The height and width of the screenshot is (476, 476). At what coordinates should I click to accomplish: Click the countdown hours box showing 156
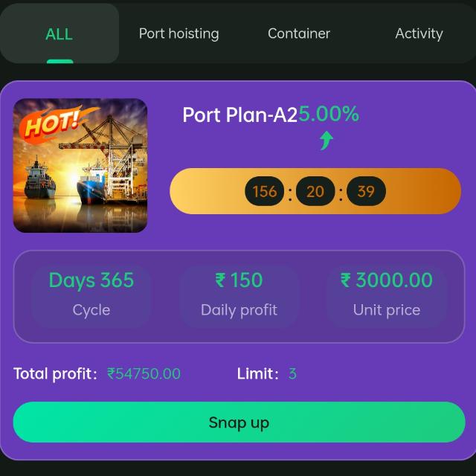pyautogui.click(x=265, y=192)
